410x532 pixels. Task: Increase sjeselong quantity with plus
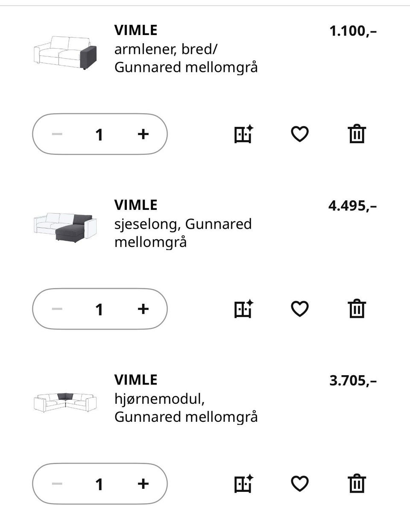pos(143,309)
